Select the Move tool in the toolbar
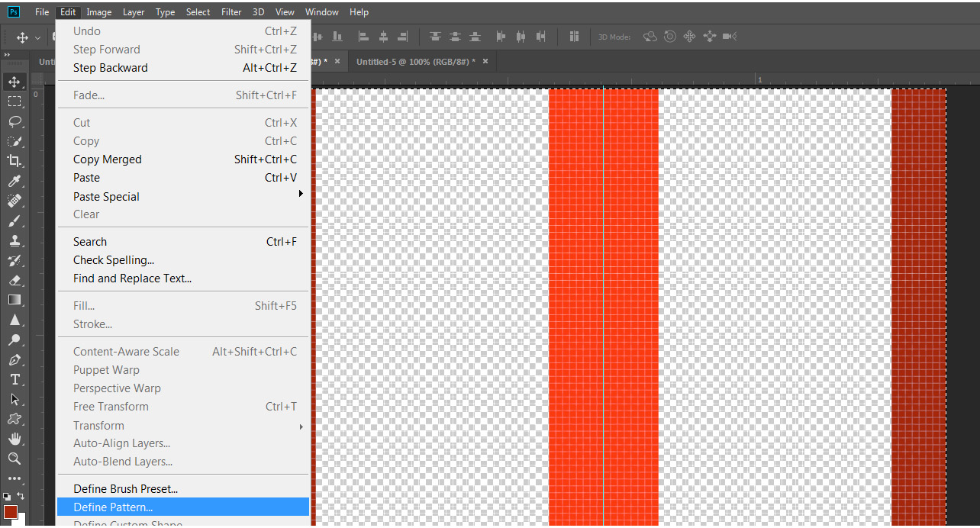The image size is (980, 528). coord(15,81)
